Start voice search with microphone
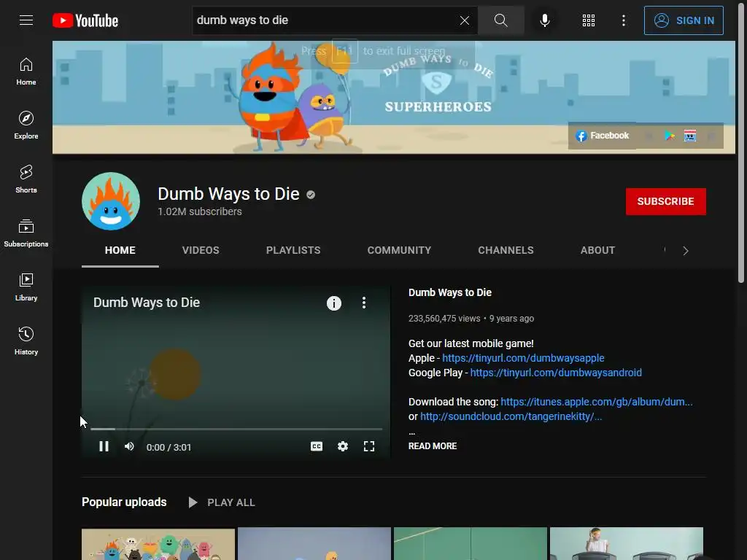The image size is (747, 560). 545,20
